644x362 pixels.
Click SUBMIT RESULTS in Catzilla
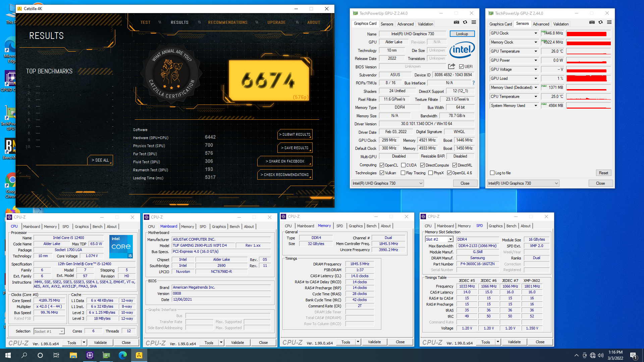tap(295, 134)
